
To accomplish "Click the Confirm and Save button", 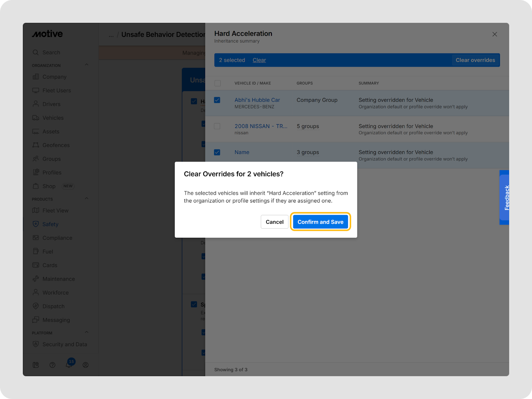I will tap(320, 222).
